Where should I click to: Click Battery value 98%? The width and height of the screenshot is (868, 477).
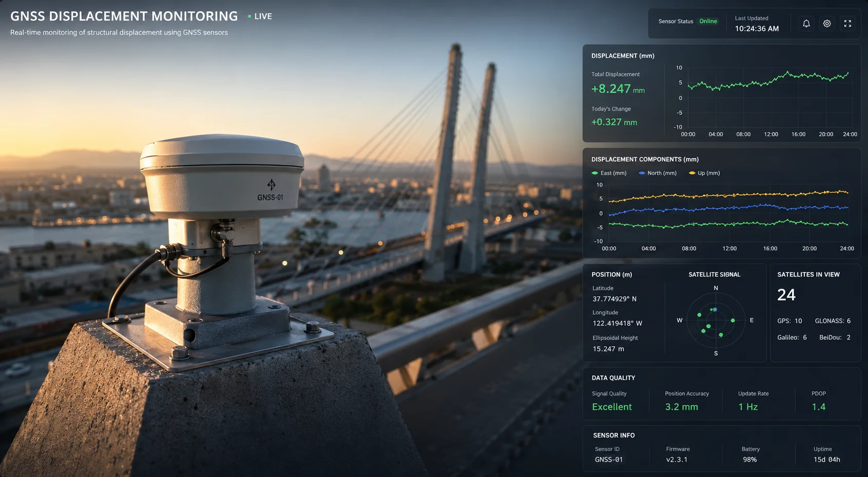pos(749,460)
